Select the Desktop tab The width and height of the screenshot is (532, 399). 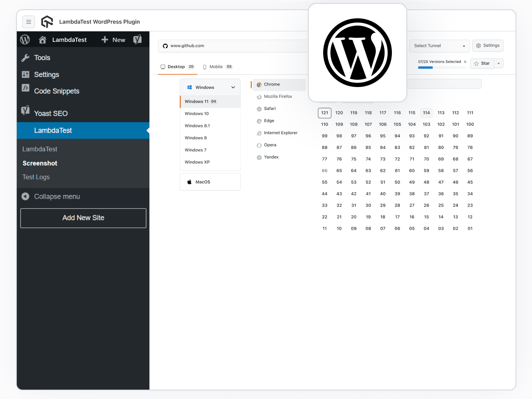pyautogui.click(x=176, y=66)
